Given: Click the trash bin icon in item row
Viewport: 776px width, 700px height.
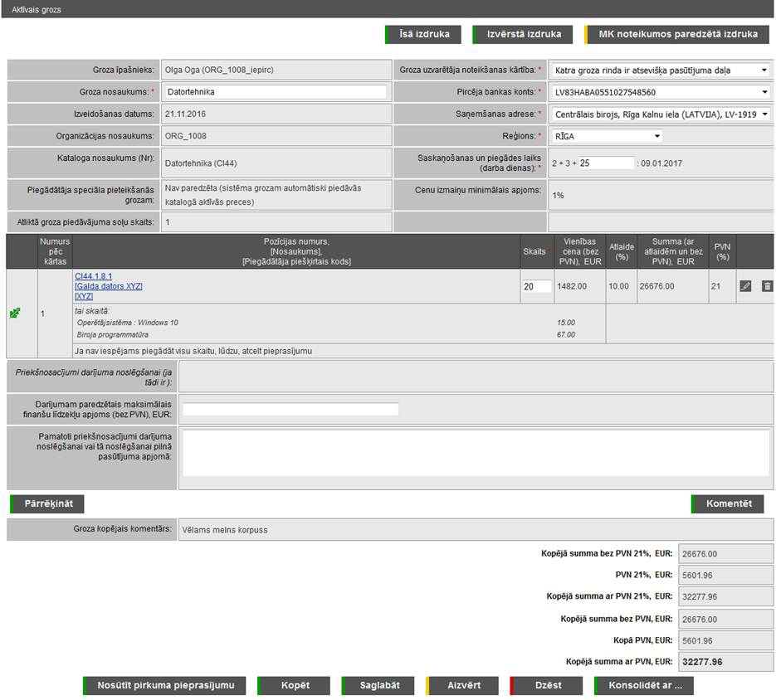Looking at the screenshot, I should click(767, 286).
